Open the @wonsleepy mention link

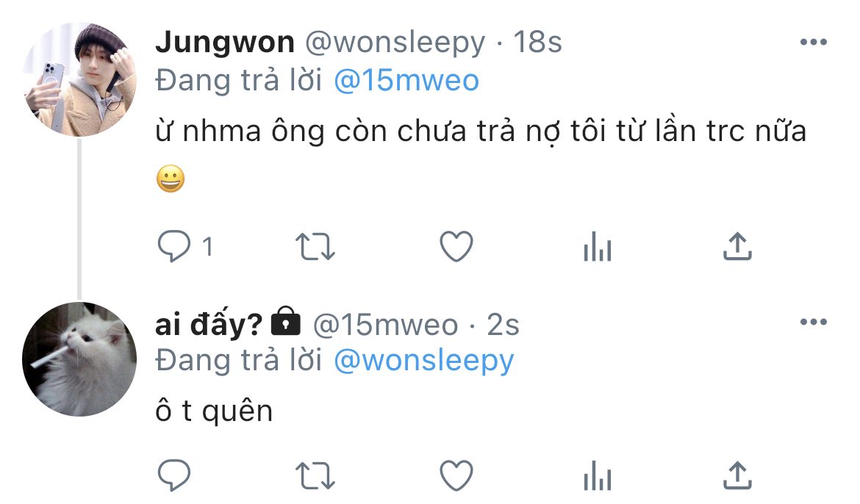click(x=424, y=361)
